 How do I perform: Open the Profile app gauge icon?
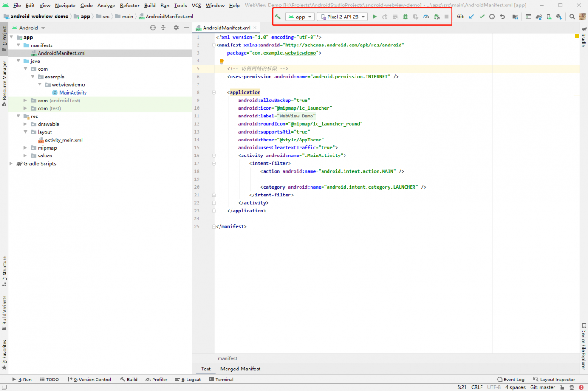(x=426, y=17)
